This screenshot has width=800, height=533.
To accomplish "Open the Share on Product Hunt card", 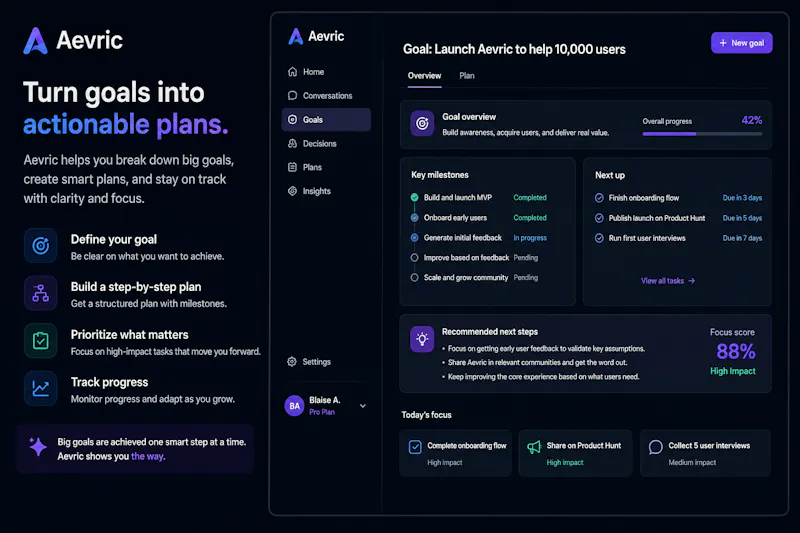I will (576, 453).
